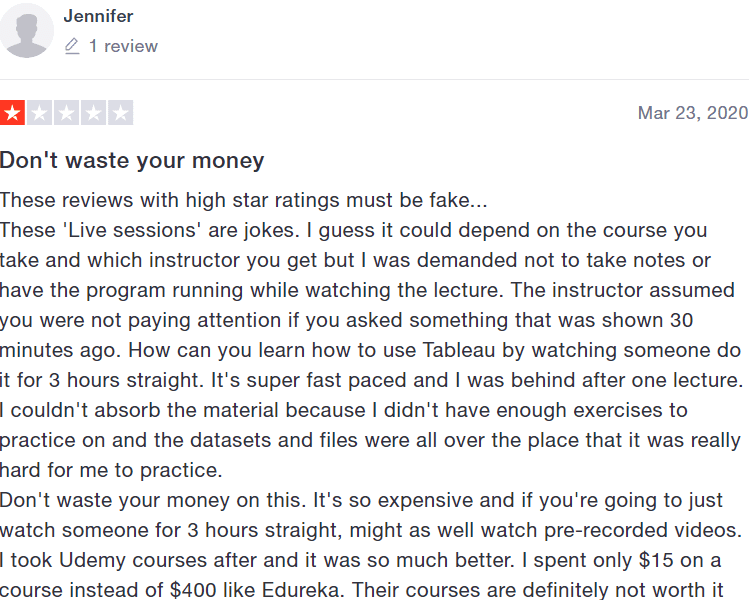Click the word "Tableau" in the review
This screenshot has height=600, width=754.
tap(459, 350)
